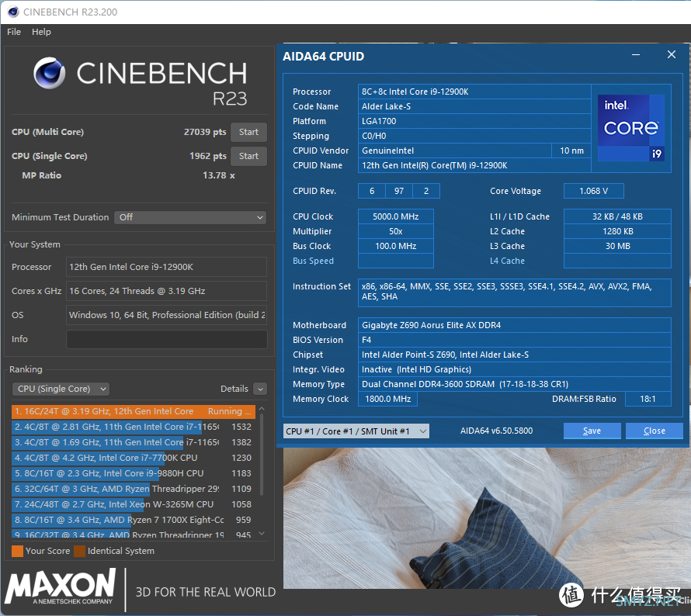Select the 12th Gen Intel Core Running ranking row
This screenshot has width=691, height=616.
click(133, 411)
